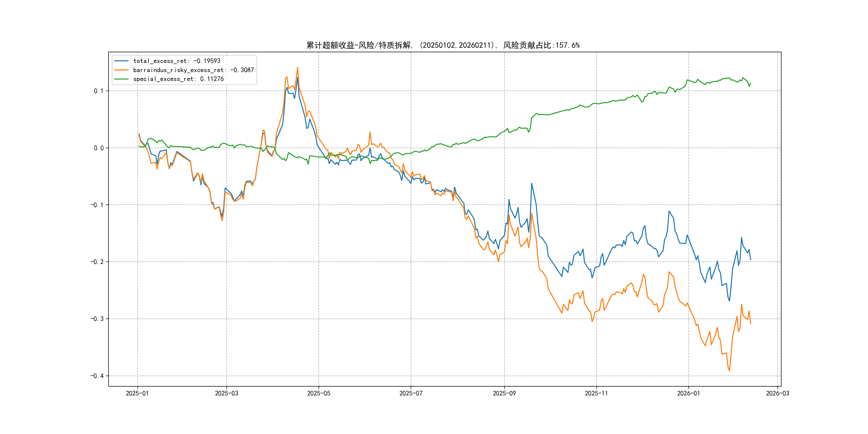Click the 0.1 y-axis tick label
The width and height of the screenshot is (868, 434).
(99, 91)
